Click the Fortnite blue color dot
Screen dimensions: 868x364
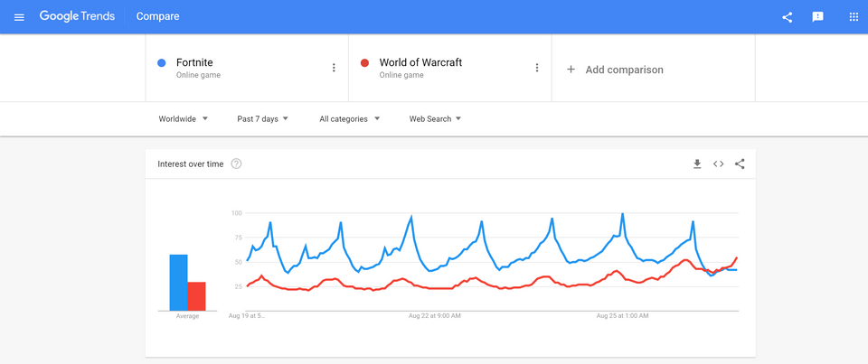click(161, 63)
